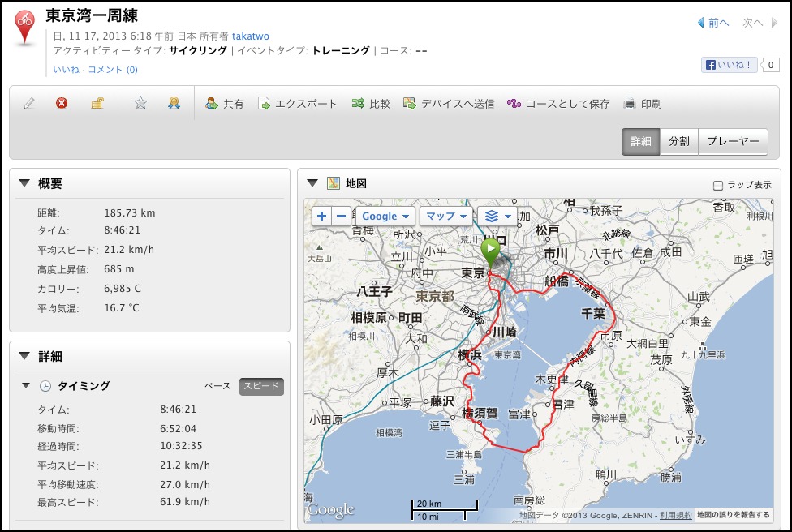Image resolution: width=792 pixels, height=532 pixels.
Task: Click the green start marker on map
Action: [490, 254]
